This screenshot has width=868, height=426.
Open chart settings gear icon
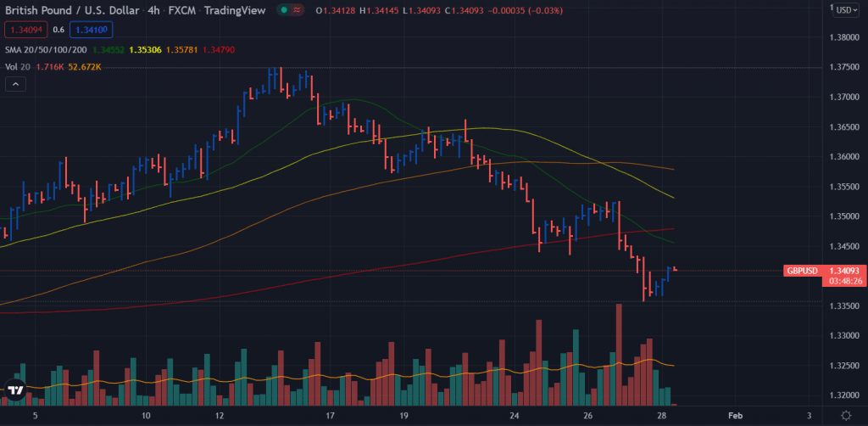[846, 416]
